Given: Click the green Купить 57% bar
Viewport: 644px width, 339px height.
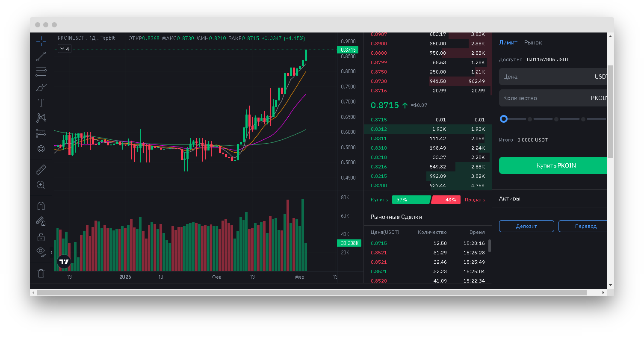Looking at the screenshot, I should point(411,200).
